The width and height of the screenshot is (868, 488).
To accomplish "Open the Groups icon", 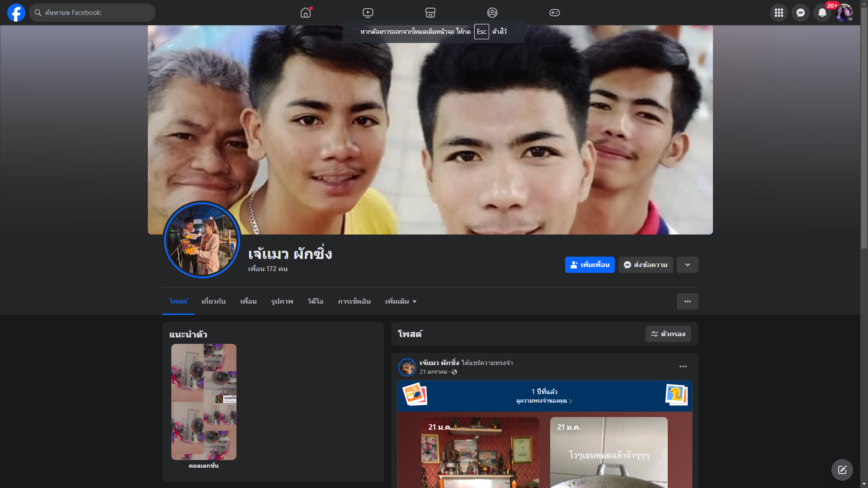I will point(492,13).
